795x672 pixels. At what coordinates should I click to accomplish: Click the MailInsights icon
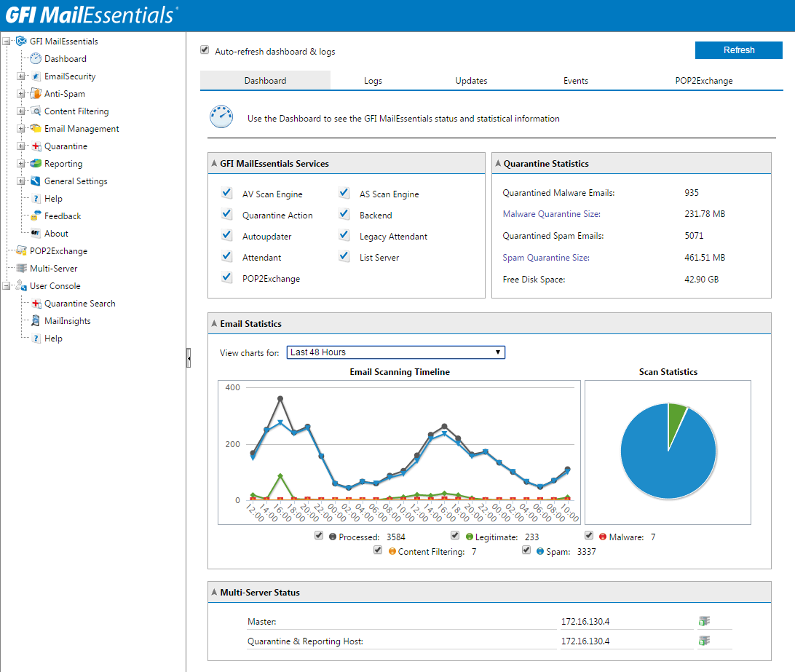pos(36,321)
